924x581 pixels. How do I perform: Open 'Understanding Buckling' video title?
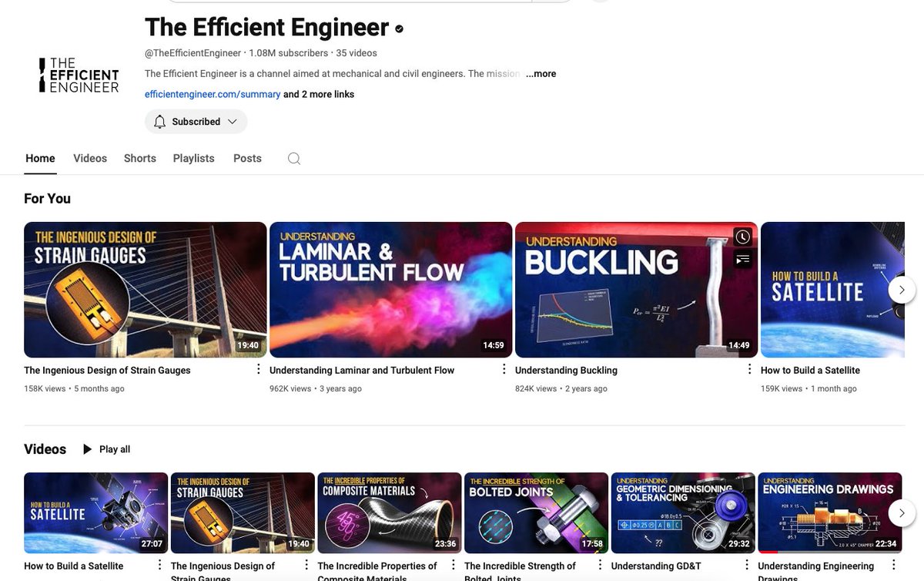[566, 370]
